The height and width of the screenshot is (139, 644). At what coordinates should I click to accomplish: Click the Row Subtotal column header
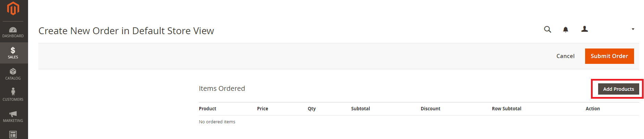pos(506,109)
